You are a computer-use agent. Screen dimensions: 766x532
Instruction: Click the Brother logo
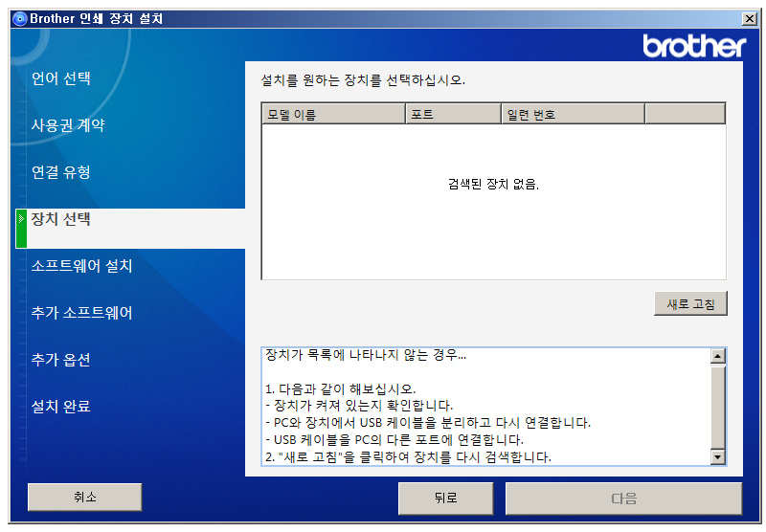point(694,46)
